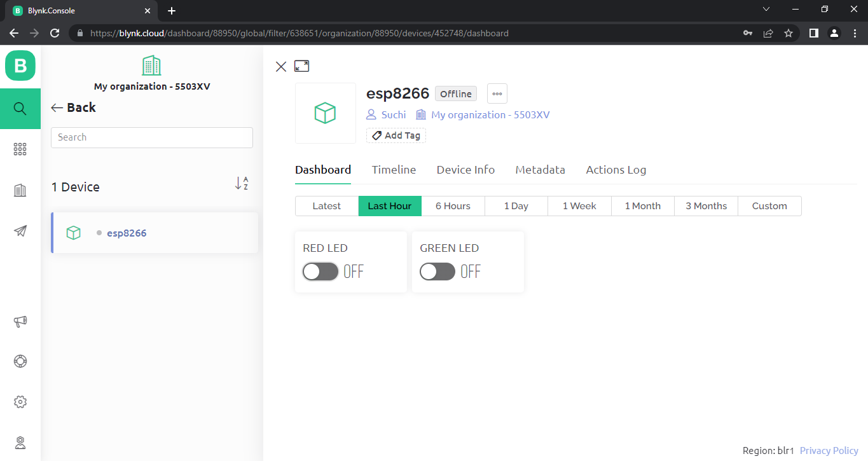Open the Developer Zone user icon
Image resolution: width=868 pixels, height=461 pixels.
[x=20, y=443]
